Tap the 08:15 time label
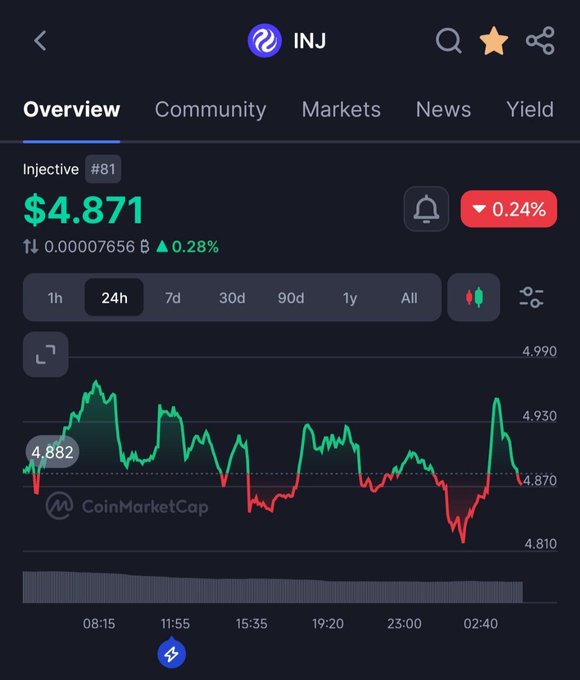The height and width of the screenshot is (680, 580). (99, 624)
